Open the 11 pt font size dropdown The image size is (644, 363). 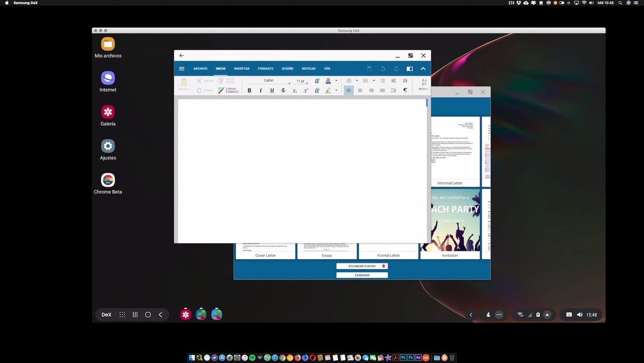[300, 80]
